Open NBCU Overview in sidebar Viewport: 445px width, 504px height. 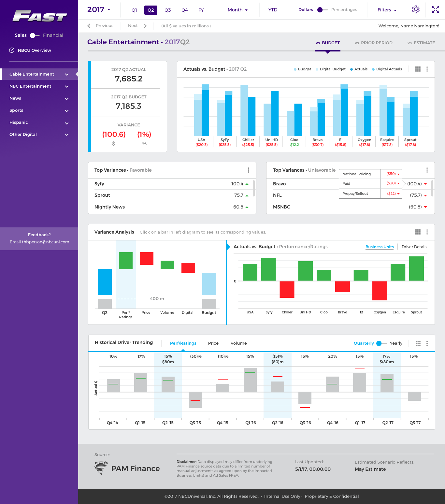30,50
